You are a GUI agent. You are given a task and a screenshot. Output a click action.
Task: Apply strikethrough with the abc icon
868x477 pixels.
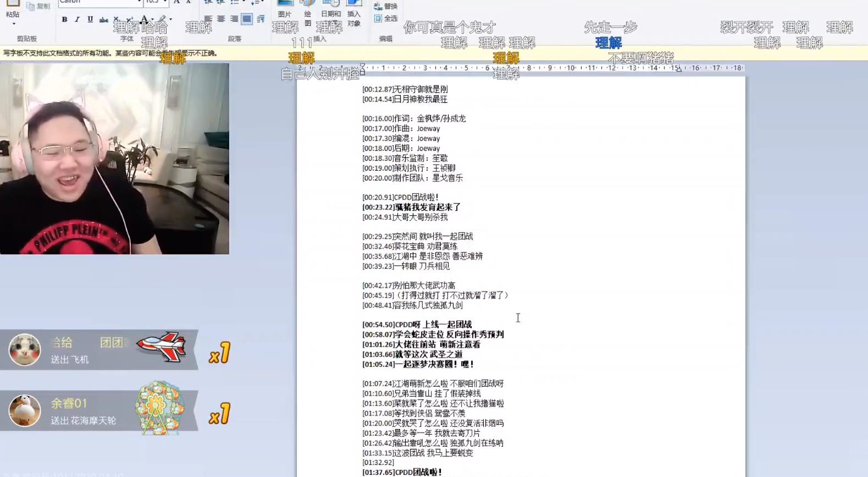click(103, 19)
